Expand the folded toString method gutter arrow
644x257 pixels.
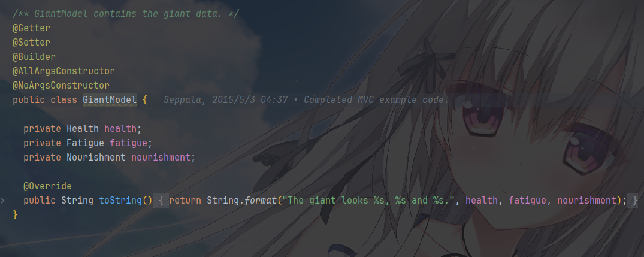pyautogui.click(x=2, y=201)
